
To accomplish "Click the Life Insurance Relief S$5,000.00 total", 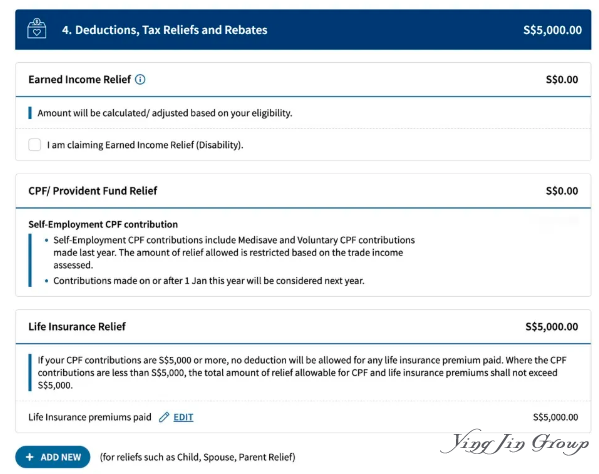I will (552, 327).
